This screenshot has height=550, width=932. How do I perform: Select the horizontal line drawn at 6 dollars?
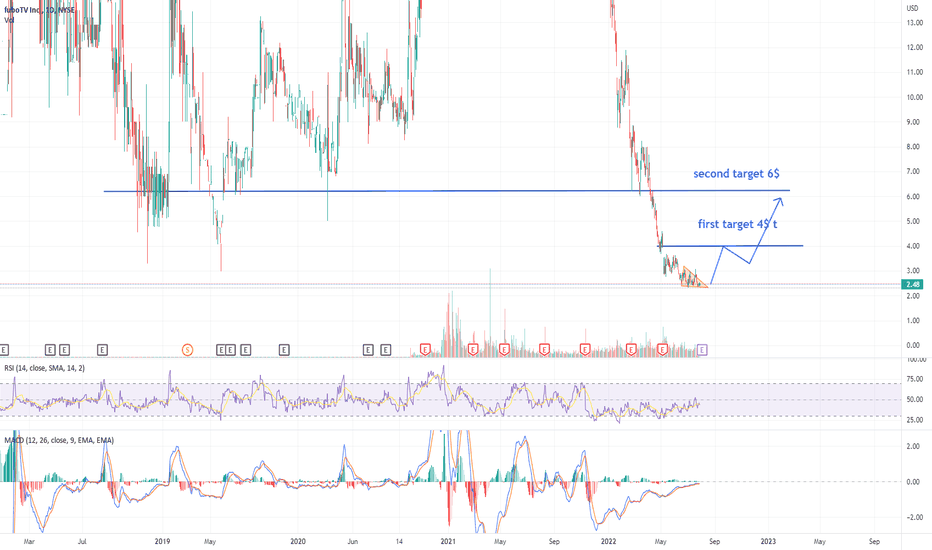pos(446,191)
